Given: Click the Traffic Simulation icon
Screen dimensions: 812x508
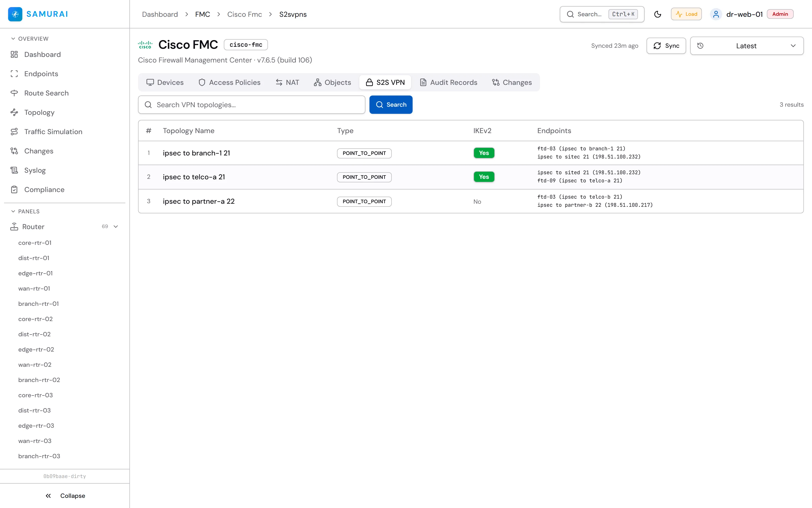Looking at the screenshot, I should 14,132.
